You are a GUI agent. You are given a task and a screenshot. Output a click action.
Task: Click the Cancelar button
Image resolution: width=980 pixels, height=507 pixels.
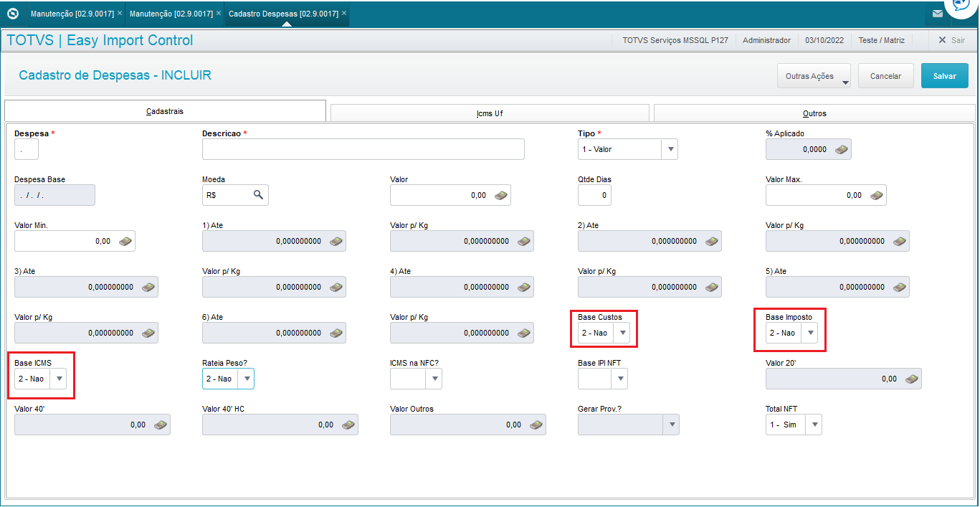(885, 76)
